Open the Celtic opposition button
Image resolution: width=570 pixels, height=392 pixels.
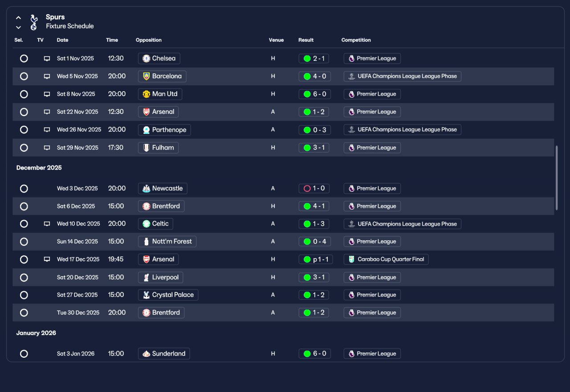(155, 223)
